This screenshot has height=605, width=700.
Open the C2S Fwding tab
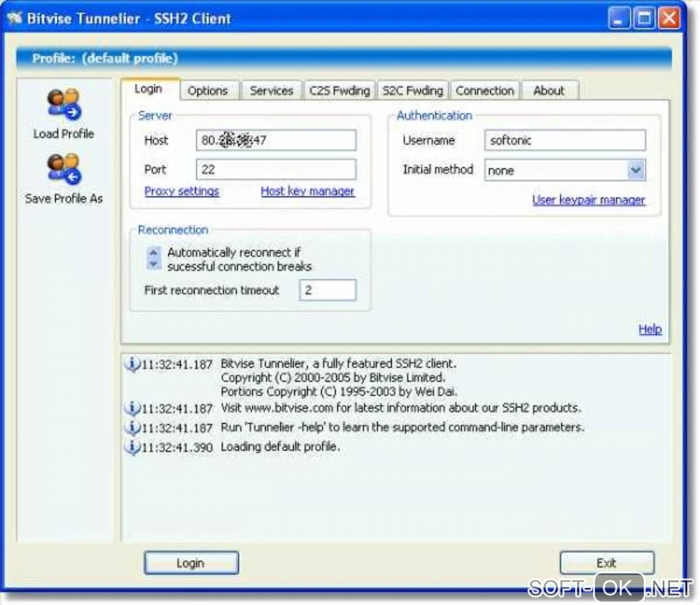point(340,91)
